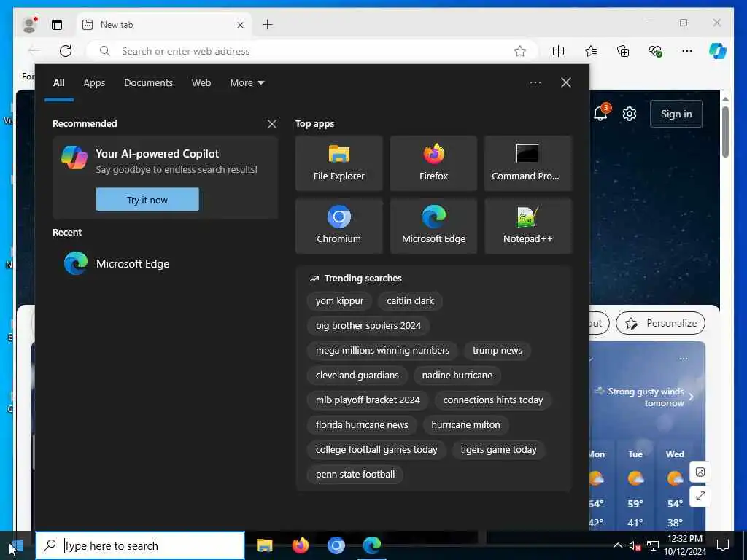Add this page to favorites star

coord(519,51)
